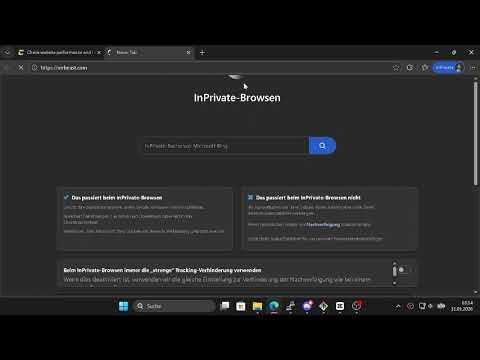Click the blue search magnifier button

point(322,146)
